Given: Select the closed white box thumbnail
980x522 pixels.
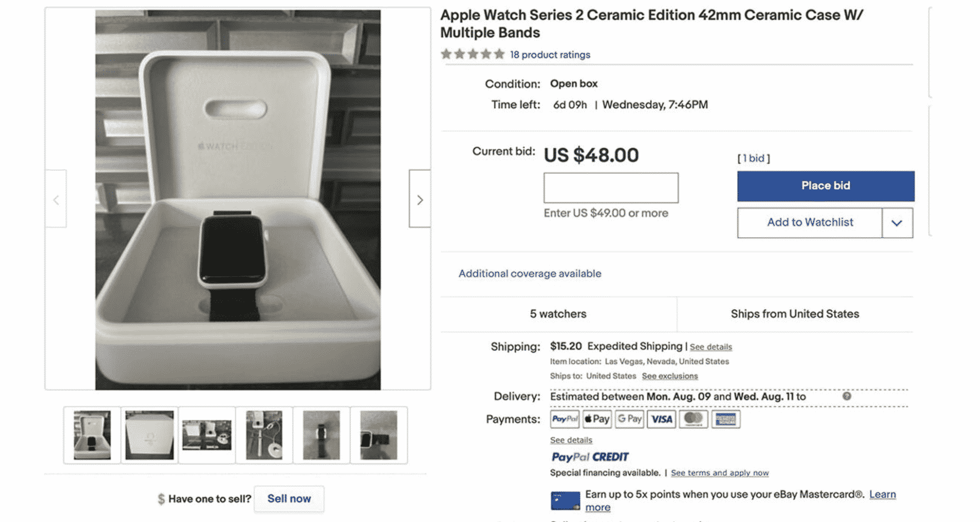Looking at the screenshot, I should 149,435.
